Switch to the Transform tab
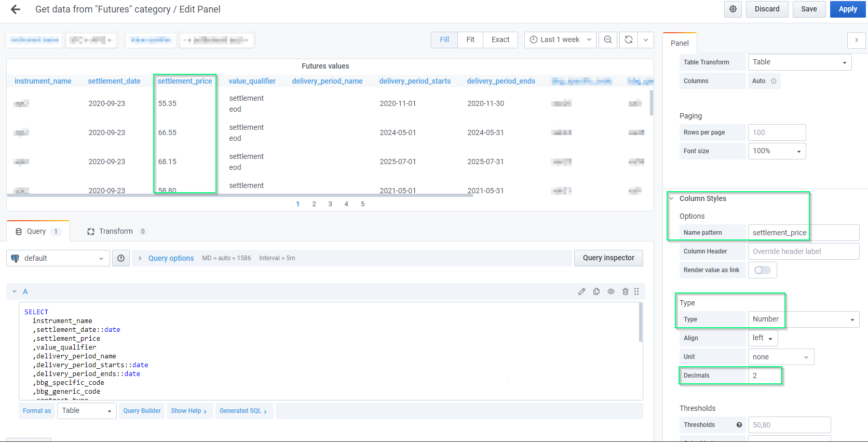This screenshot has width=868, height=442. click(116, 232)
